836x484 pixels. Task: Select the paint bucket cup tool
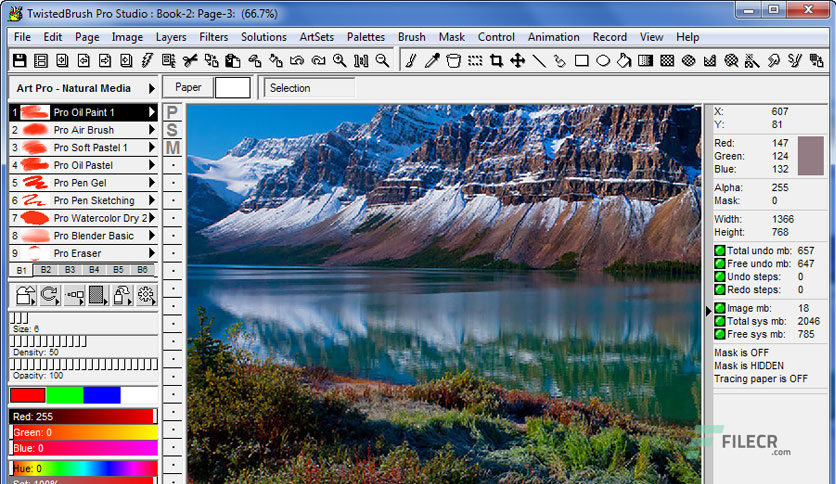(453, 61)
